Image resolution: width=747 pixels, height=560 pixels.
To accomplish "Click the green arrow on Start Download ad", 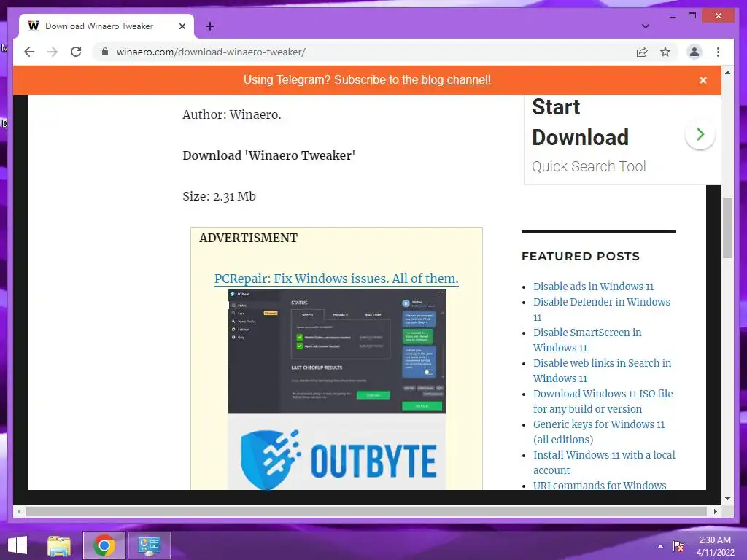I will (x=700, y=134).
